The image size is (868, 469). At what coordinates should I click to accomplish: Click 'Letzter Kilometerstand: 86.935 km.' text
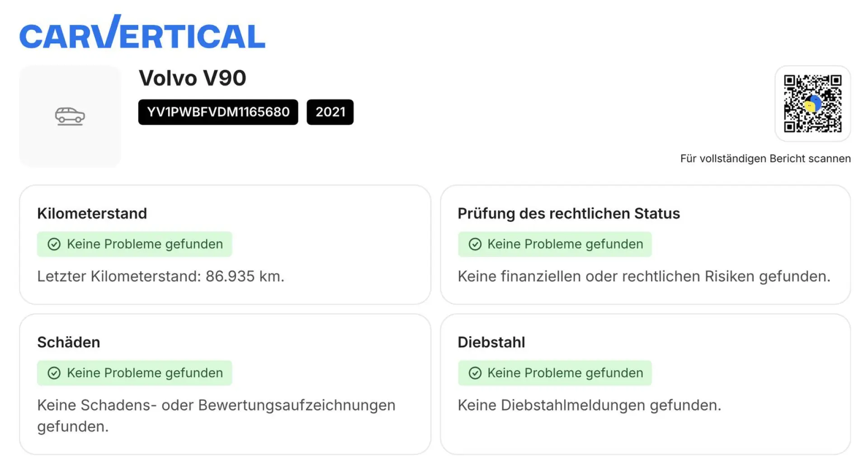point(160,276)
